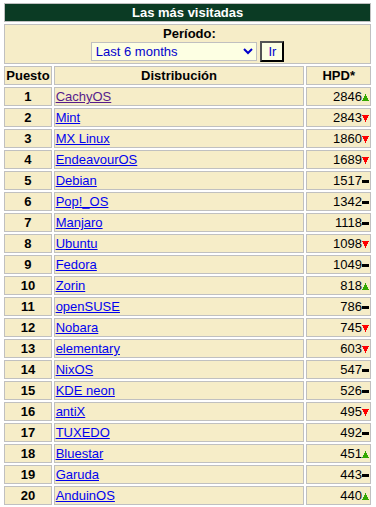Click the Ir button

272,52
